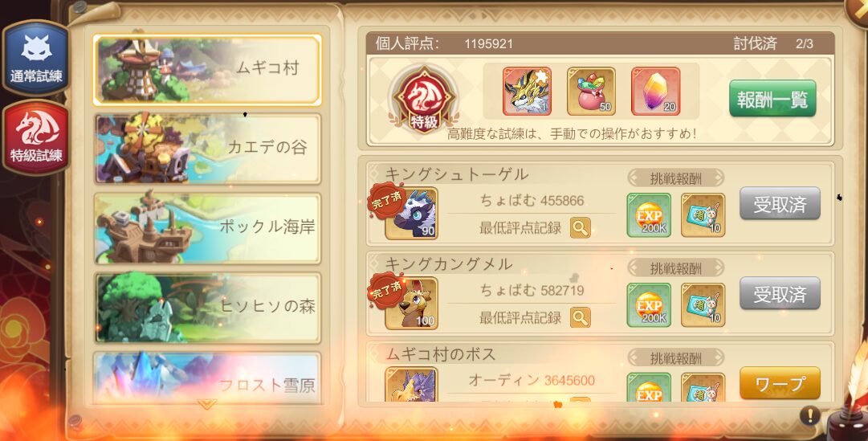
Task: Select ポックル海岸 from the area list
Action: point(207,227)
